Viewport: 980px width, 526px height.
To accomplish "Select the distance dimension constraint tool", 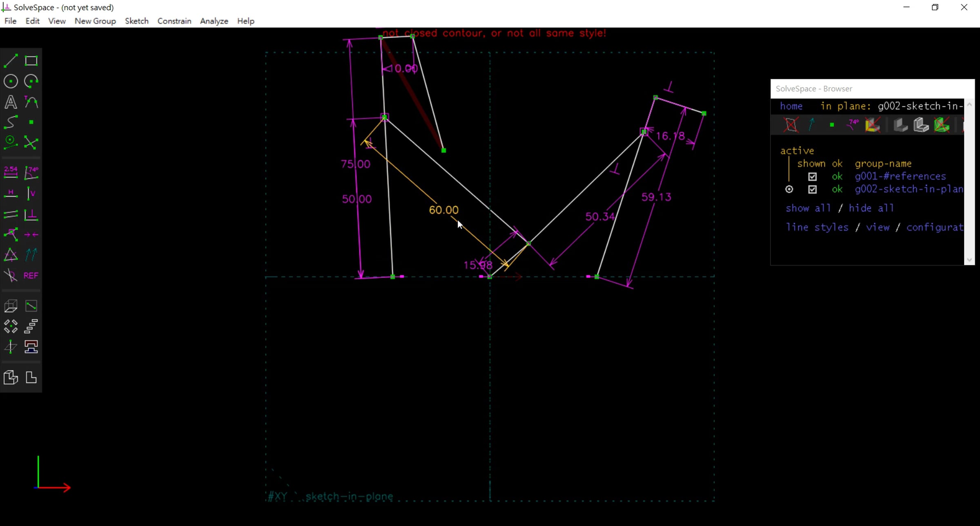I will coord(11,173).
